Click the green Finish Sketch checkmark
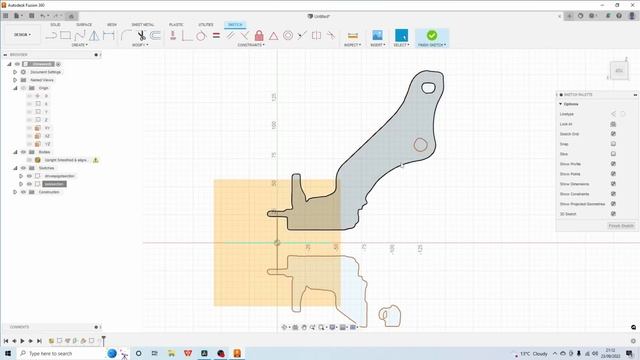Image resolution: width=640 pixels, height=360 pixels. tap(432, 35)
